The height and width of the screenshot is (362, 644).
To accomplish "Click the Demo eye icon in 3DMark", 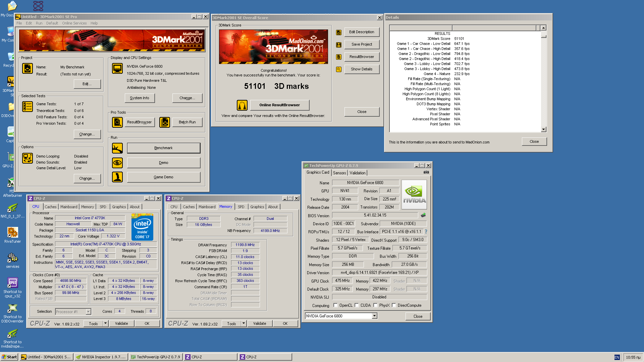I will [117, 163].
